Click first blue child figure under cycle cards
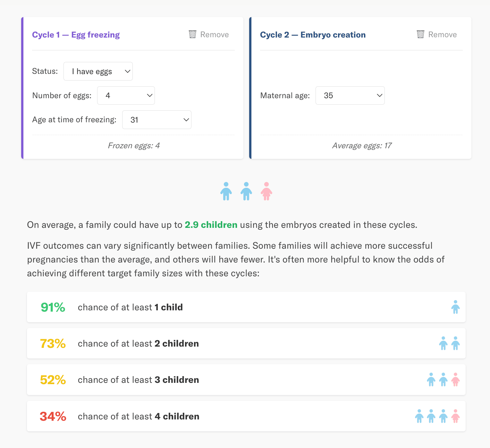Image resolution: width=490 pixels, height=448 pixels. click(x=226, y=191)
